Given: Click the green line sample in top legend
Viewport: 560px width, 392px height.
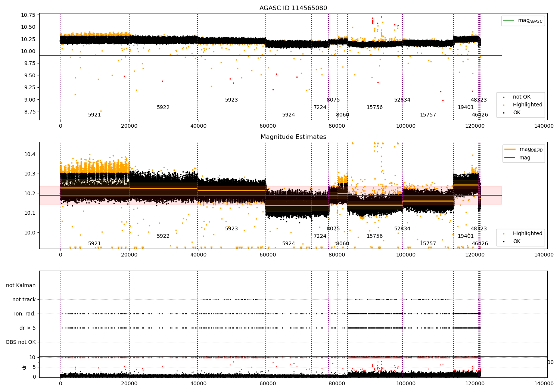Looking at the screenshot, I should [508, 21].
